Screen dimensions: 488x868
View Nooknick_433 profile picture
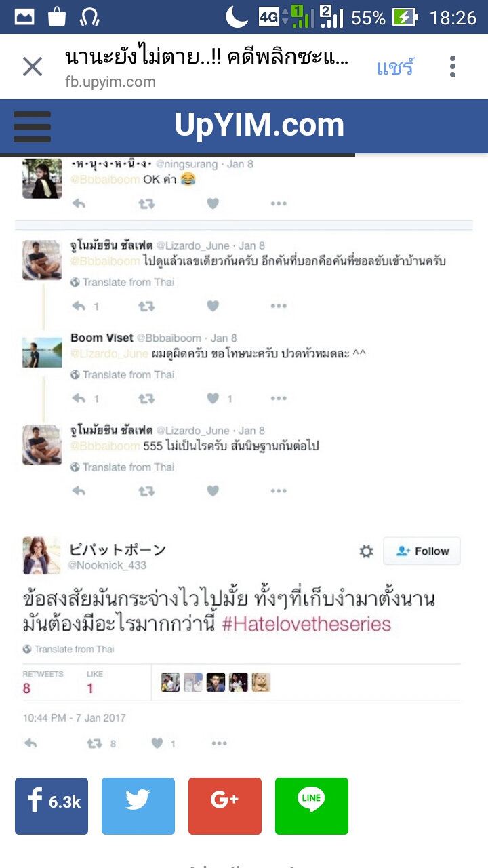(42, 556)
